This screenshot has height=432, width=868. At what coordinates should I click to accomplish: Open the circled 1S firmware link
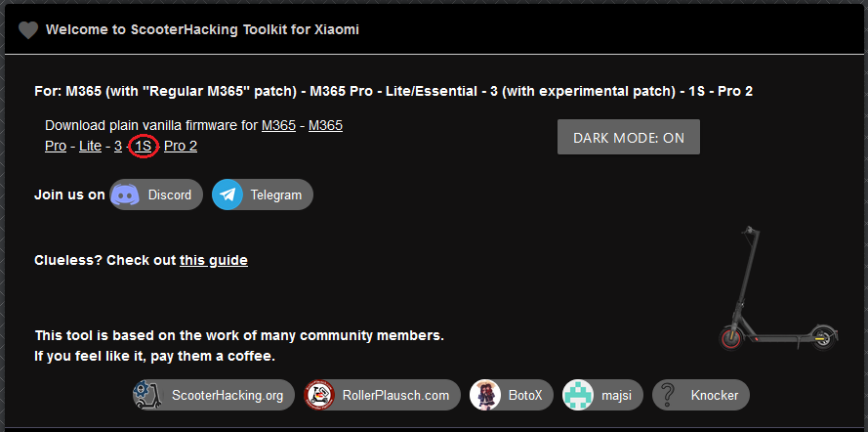144,146
